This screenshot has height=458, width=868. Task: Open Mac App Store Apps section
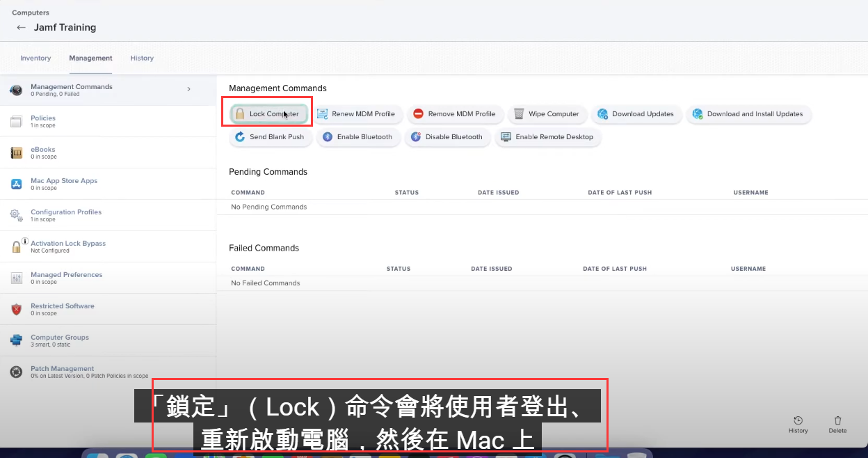pyautogui.click(x=108, y=184)
